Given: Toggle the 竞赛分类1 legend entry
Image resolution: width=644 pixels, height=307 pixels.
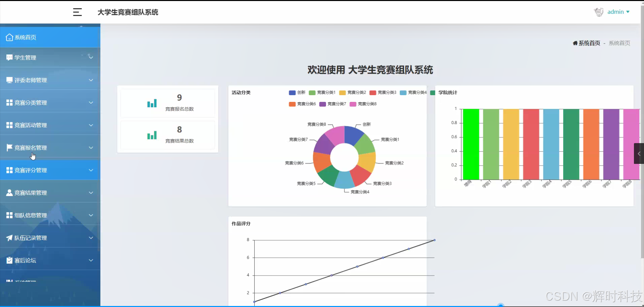Looking at the screenshot, I should click(322, 93).
